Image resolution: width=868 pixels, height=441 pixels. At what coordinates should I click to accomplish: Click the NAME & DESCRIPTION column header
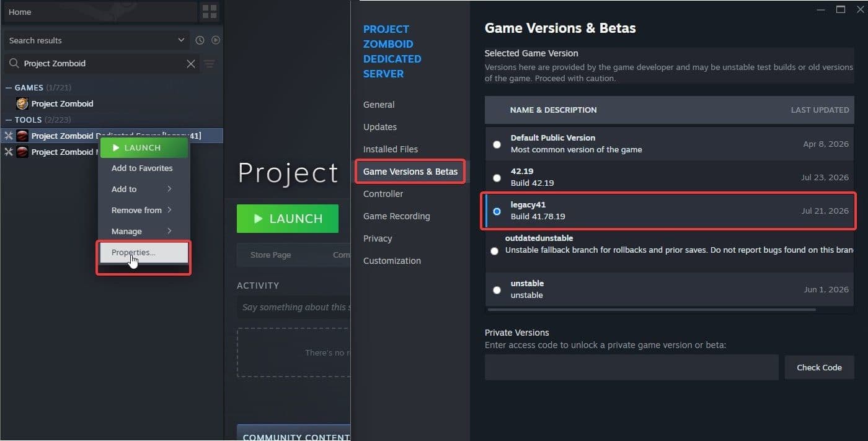click(x=553, y=110)
